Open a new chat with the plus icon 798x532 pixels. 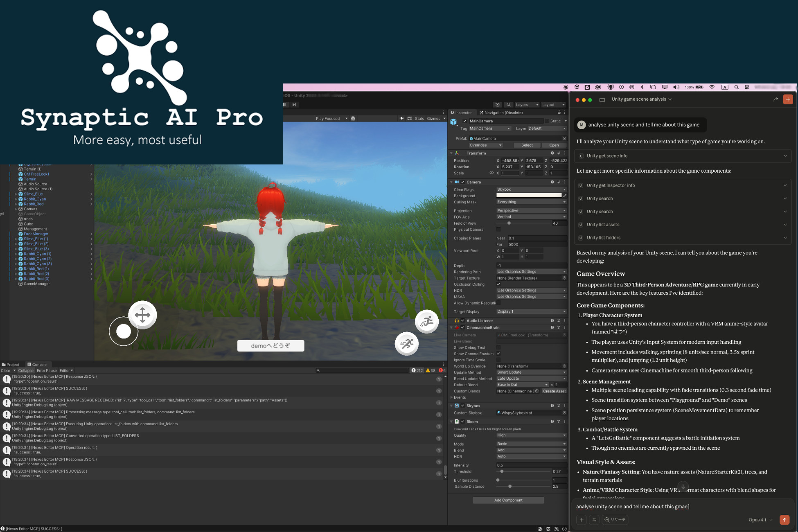tap(788, 99)
